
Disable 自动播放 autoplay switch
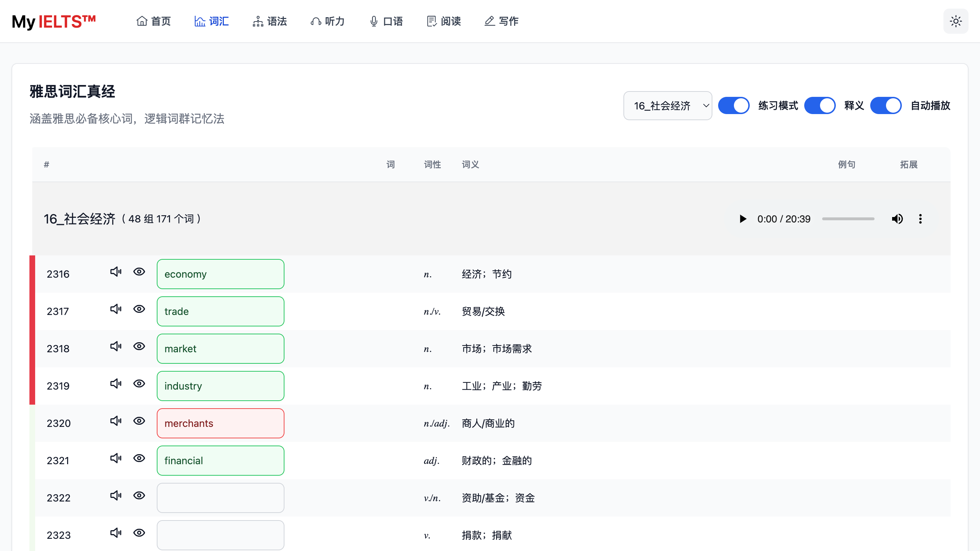pos(885,105)
